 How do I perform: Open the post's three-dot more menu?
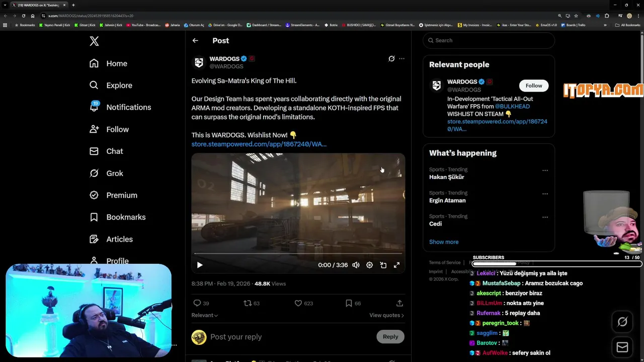click(x=401, y=59)
